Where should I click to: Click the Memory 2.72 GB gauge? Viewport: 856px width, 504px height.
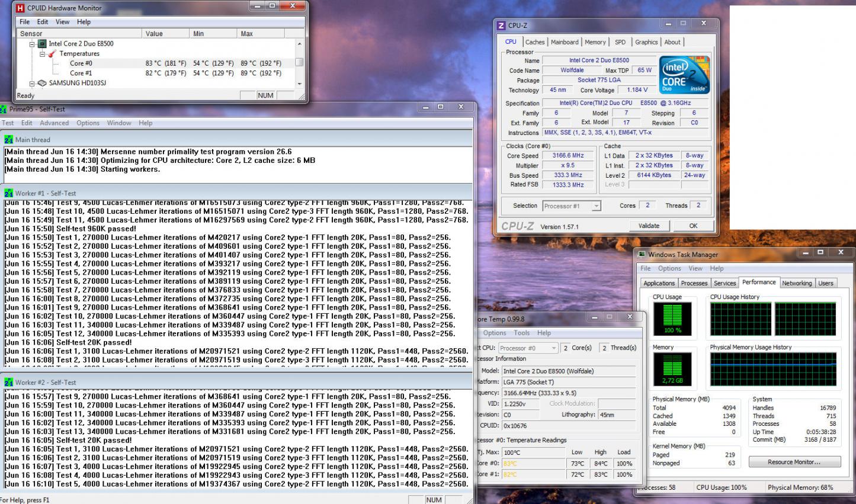click(672, 369)
